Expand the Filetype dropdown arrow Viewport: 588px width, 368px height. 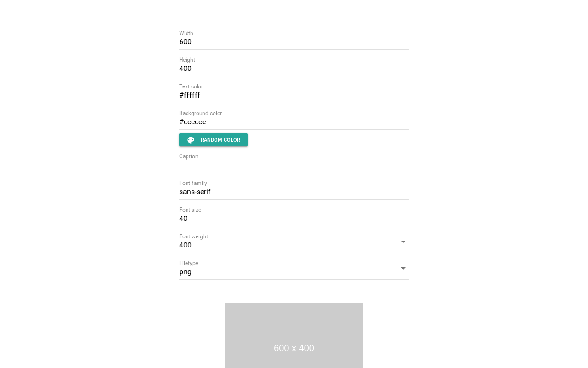point(403,269)
